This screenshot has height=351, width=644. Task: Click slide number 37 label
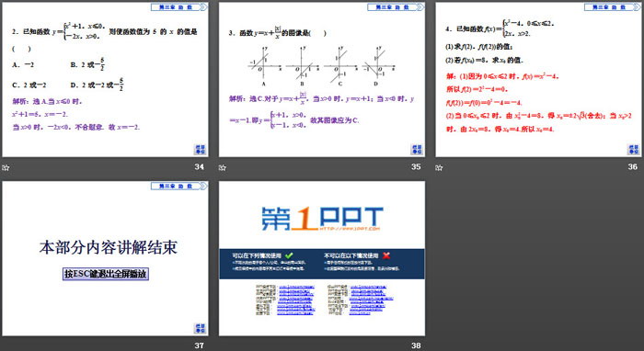point(200,345)
